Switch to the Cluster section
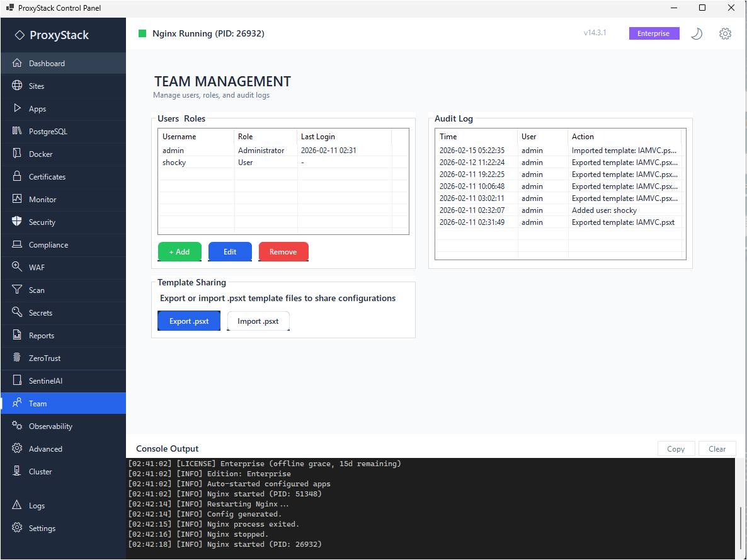 [x=64, y=471]
